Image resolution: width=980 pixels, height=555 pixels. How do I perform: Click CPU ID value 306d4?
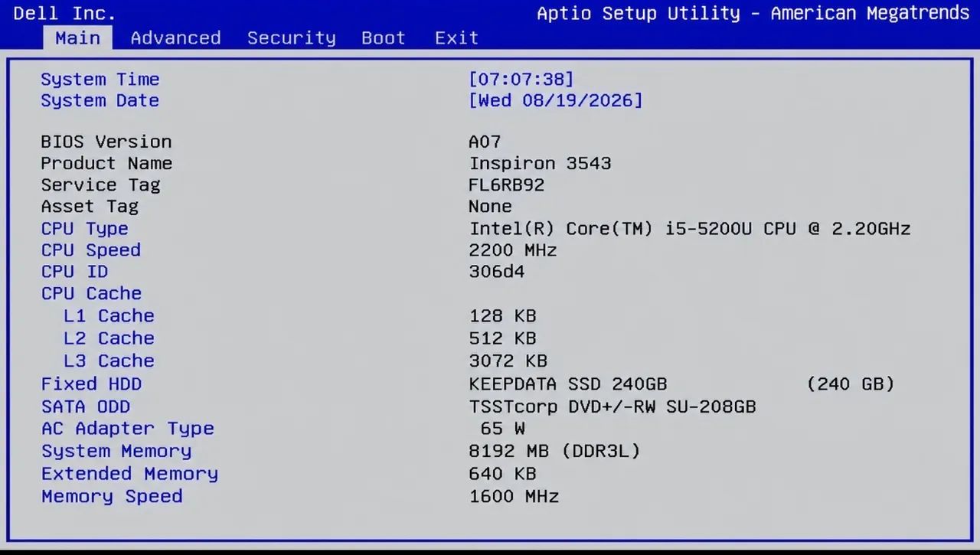coord(497,271)
